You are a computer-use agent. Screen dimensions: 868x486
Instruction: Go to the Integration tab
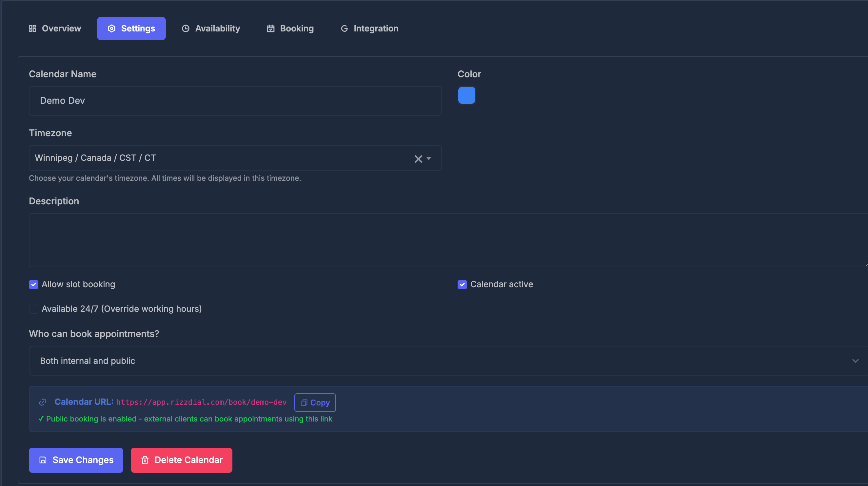click(x=369, y=28)
